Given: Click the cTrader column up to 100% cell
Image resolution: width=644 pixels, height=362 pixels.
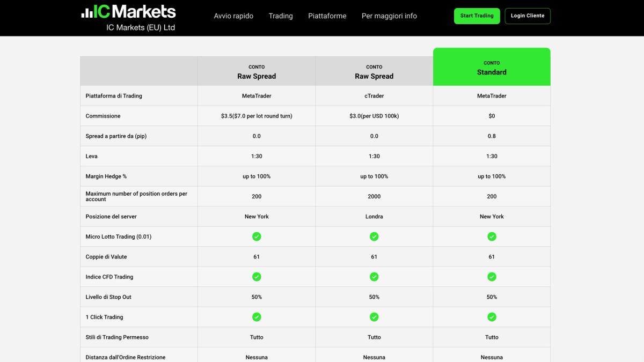Looking at the screenshot, I should (x=374, y=176).
